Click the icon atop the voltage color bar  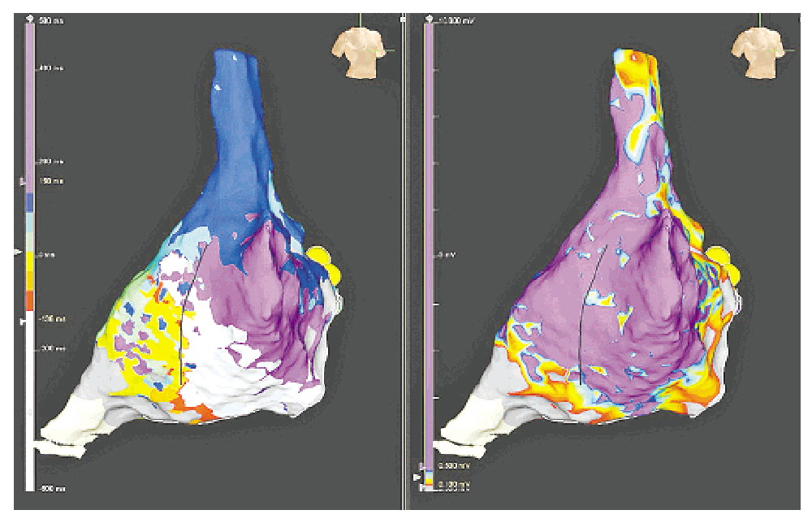point(429,17)
